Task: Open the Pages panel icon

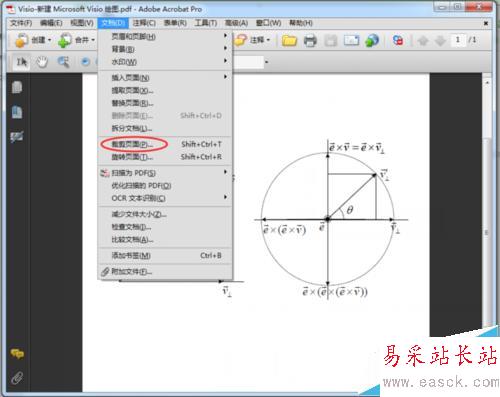Action: click(x=17, y=87)
